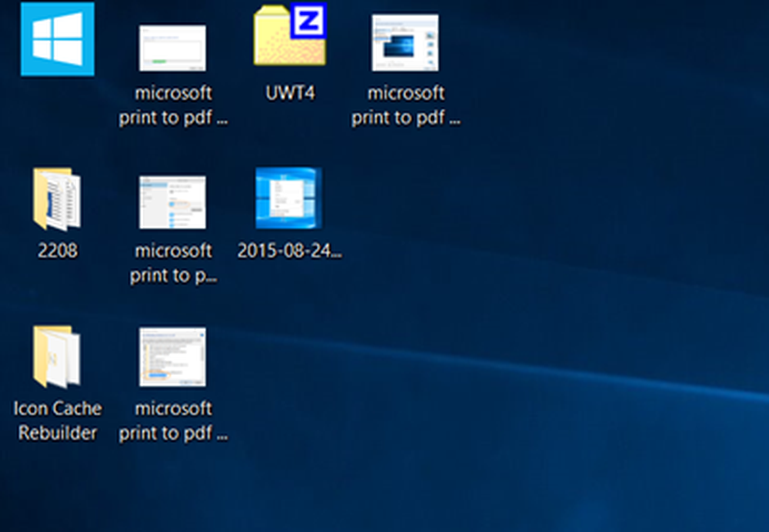Click the label under the green progress bar thumbnail
Image resolution: width=769 pixels, height=532 pixels.
tap(174, 105)
